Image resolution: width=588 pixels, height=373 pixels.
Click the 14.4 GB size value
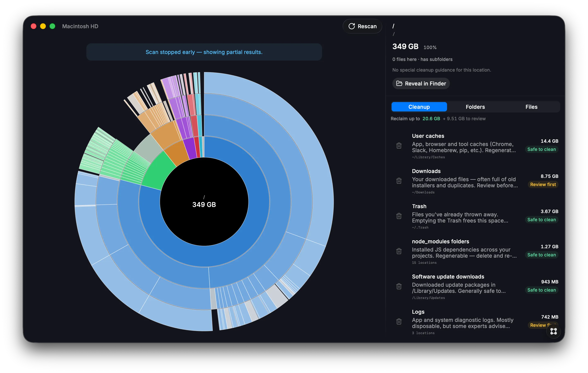click(549, 141)
